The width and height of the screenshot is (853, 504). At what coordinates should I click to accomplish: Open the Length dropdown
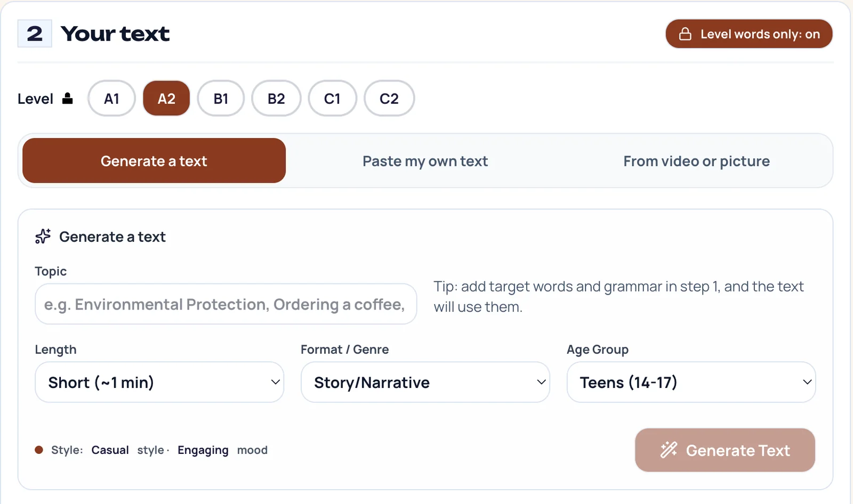pyautogui.click(x=159, y=383)
